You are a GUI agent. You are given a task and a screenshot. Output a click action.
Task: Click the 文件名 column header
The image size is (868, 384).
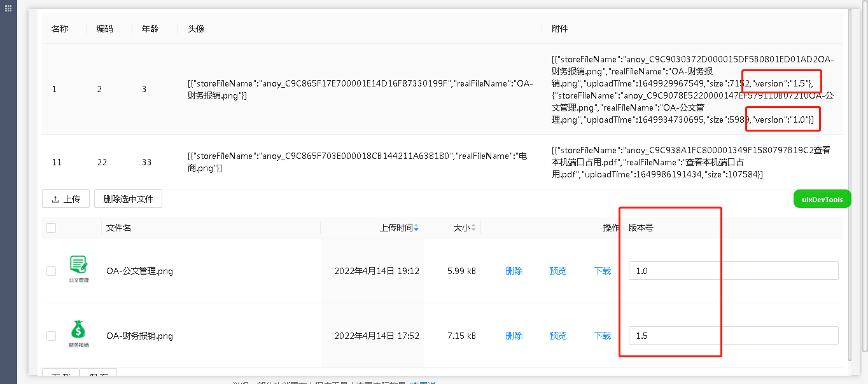tap(119, 228)
